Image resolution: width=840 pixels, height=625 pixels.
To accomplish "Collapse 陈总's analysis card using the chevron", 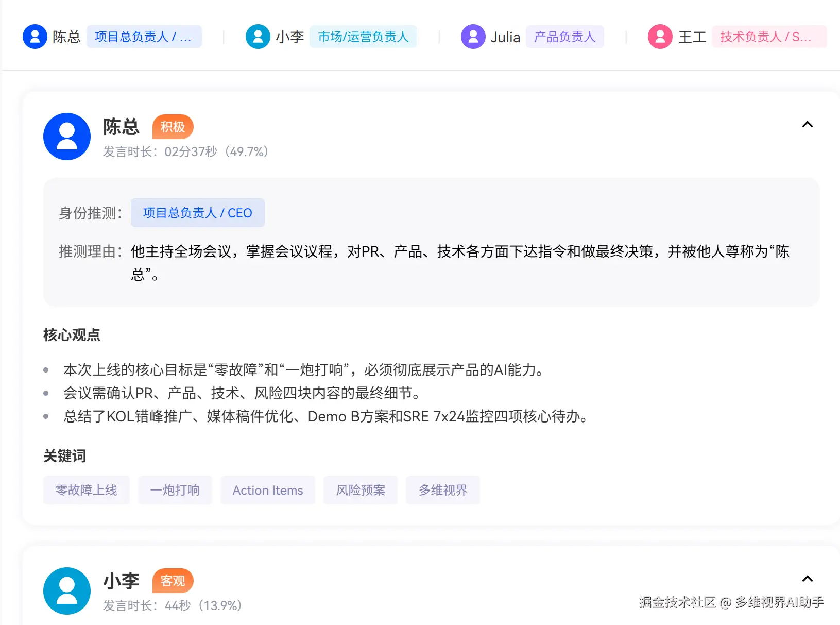I will [807, 124].
